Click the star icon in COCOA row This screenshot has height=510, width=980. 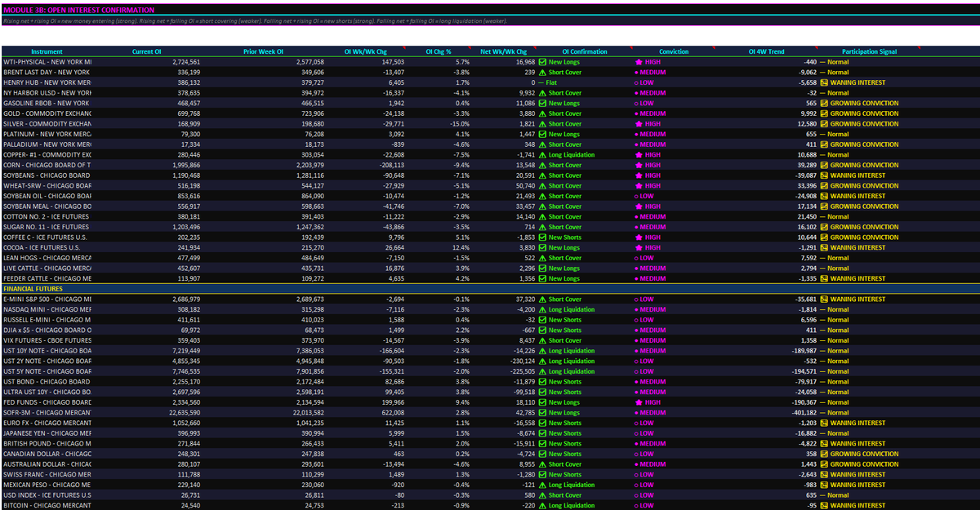point(639,247)
